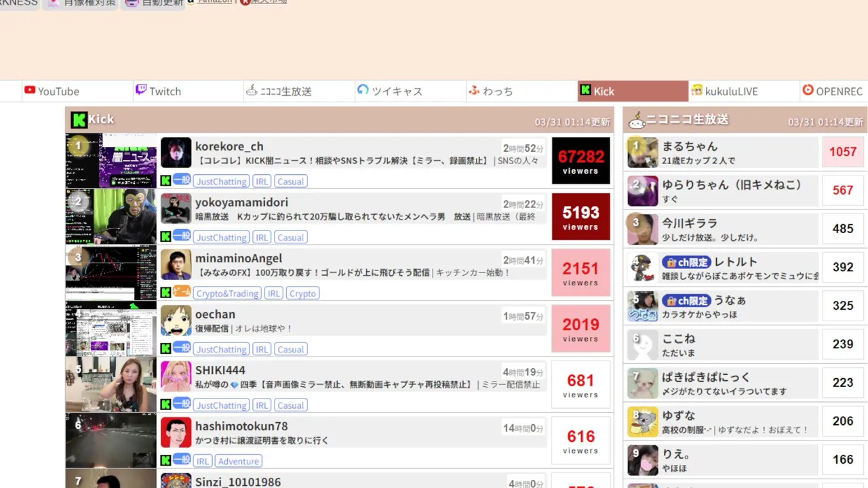Open oechan stream thumbnail
The width and height of the screenshot is (868, 488).
111,329
